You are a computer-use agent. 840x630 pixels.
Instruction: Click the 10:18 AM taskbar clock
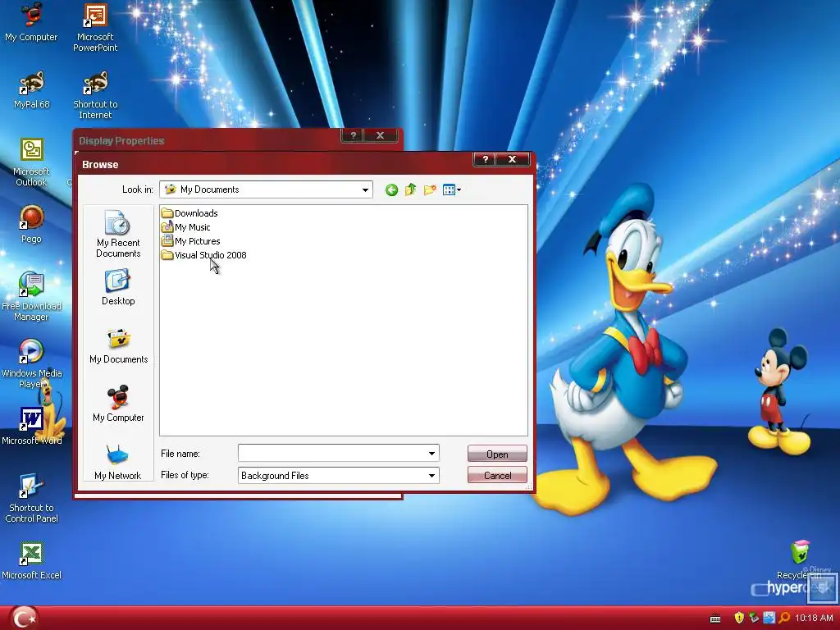tap(814, 619)
